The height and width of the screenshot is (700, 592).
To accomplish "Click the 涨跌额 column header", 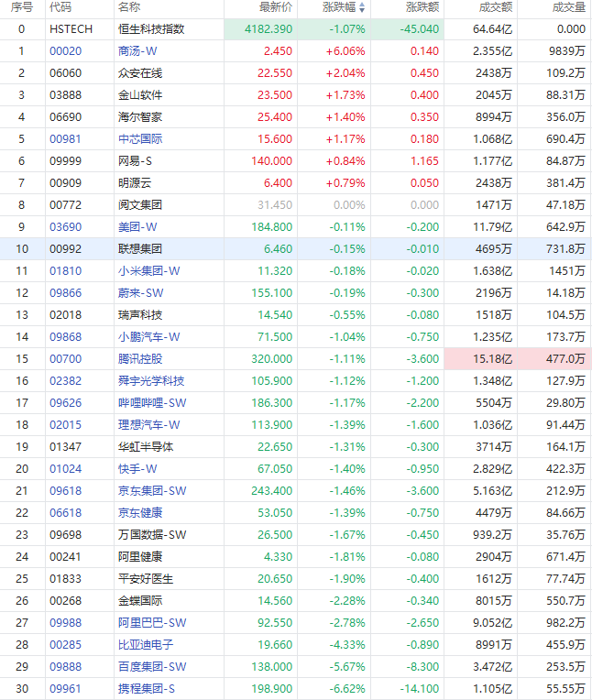I will (422, 7).
